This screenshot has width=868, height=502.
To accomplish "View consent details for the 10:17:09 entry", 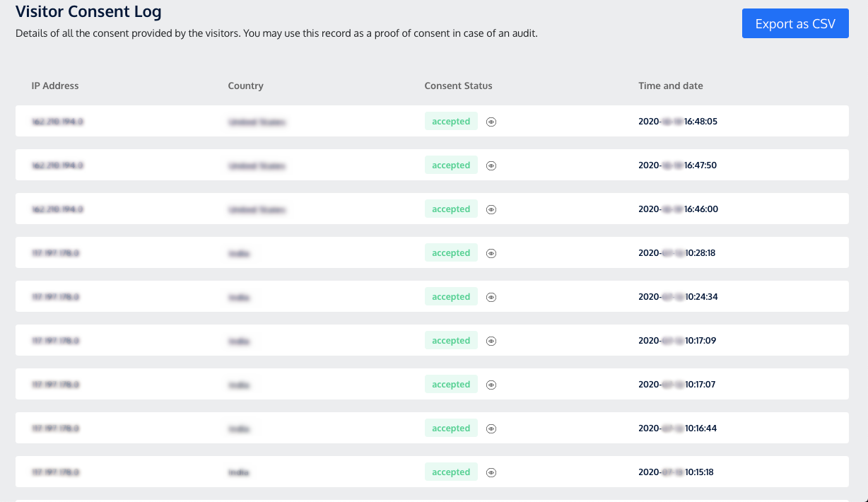I will click(x=492, y=341).
